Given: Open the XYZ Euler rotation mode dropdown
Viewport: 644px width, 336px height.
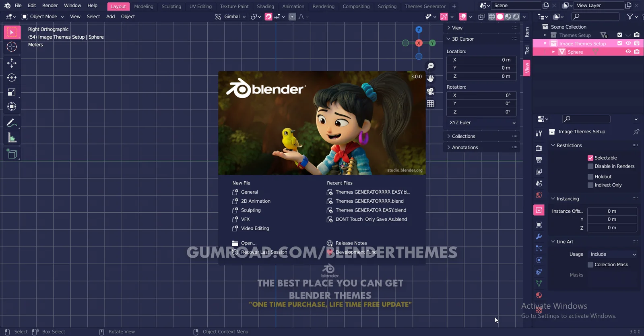Looking at the screenshot, I should [x=482, y=122].
